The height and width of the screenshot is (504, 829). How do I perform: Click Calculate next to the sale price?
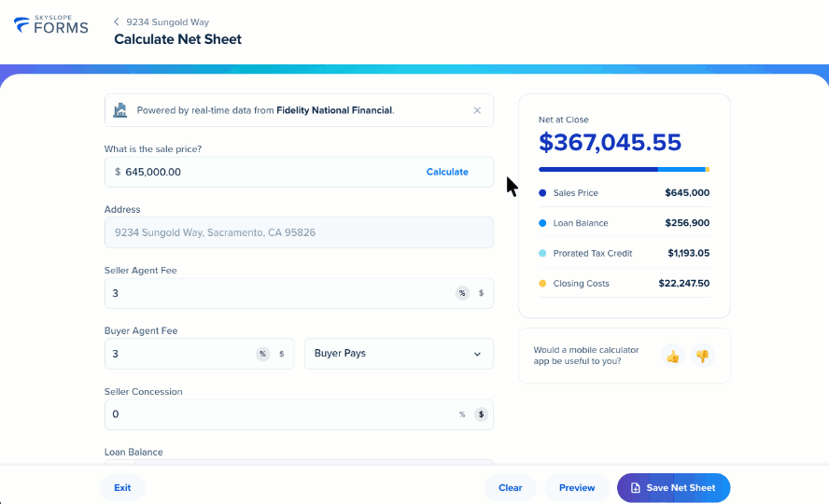click(447, 172)
